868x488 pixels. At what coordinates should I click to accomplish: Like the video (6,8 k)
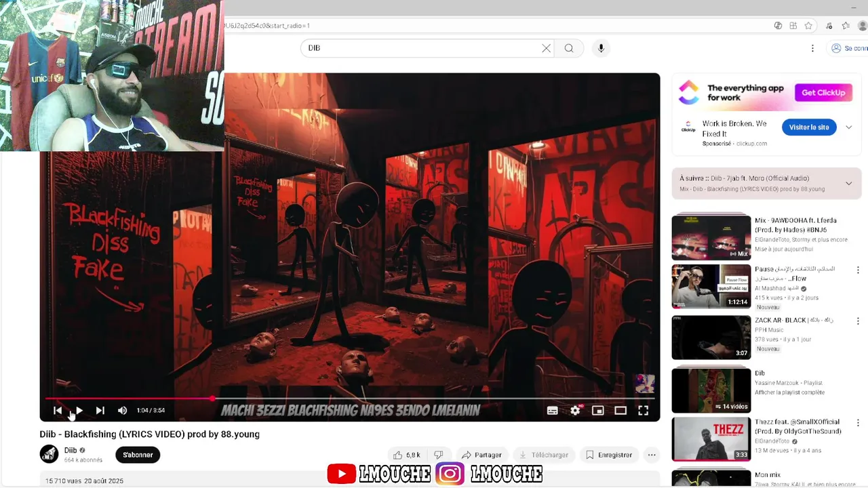pos(408,455)
